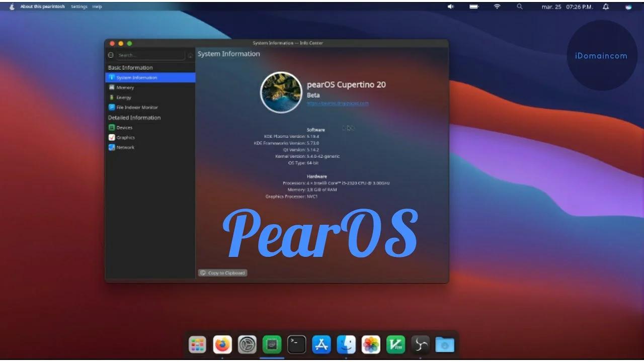Screen dimensions: 644x362
Task: Open the Settings menu in the menu bar
Action: pos(79,7)
